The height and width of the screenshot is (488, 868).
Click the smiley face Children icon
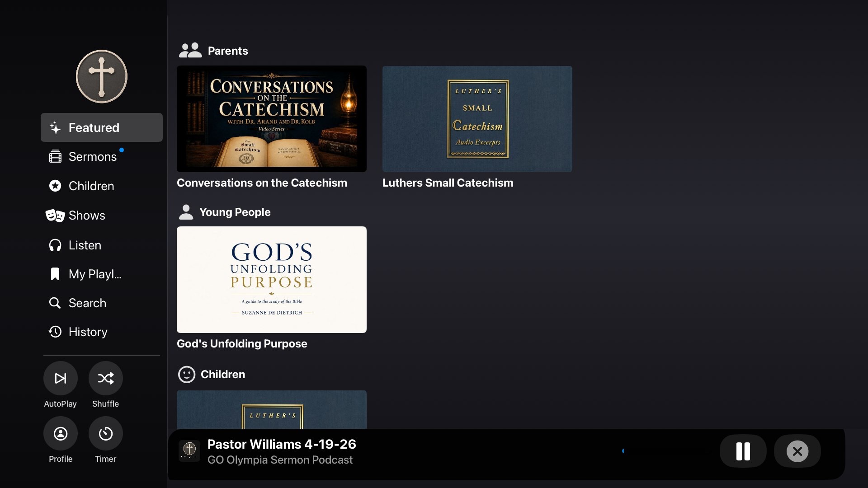point(187,374)
